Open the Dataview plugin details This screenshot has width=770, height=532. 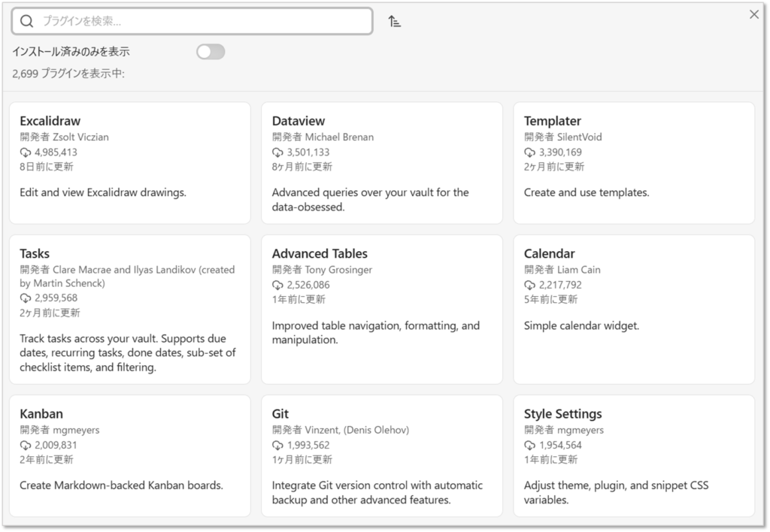(299, 121)
